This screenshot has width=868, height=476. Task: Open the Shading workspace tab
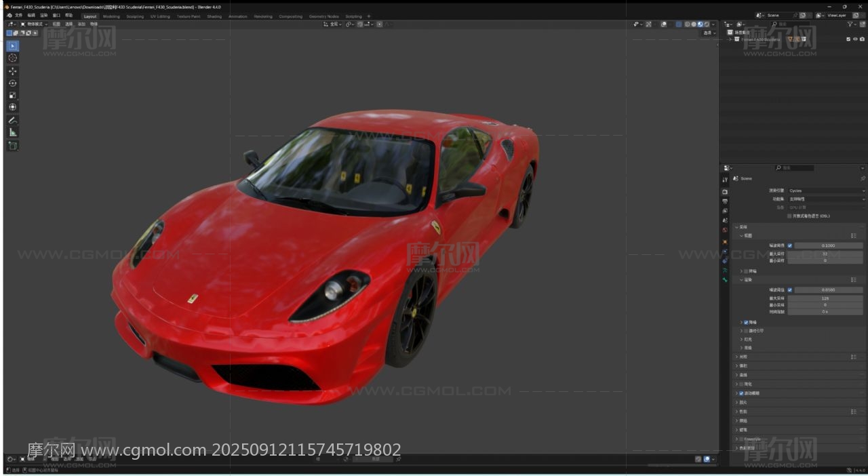214,16
